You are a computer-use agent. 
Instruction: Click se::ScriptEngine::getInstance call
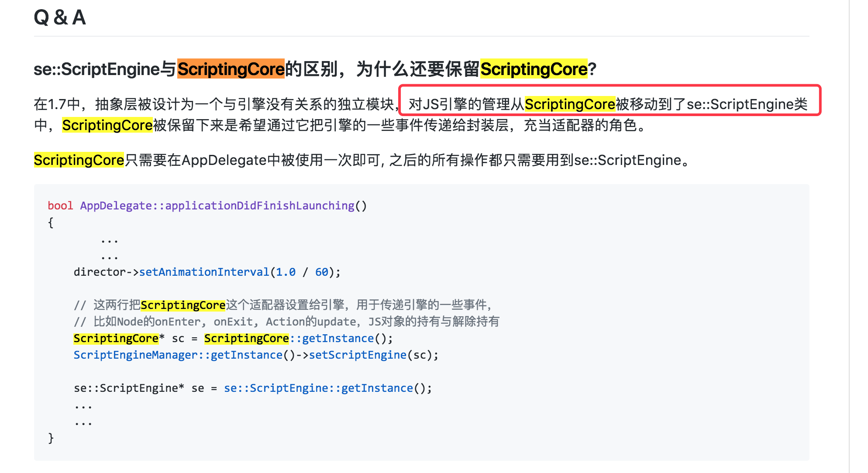(318, 388)
